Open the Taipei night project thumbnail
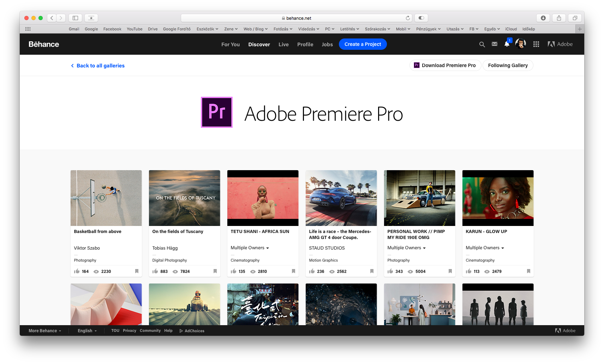This screenshot has height=364, width=604. 263,304
